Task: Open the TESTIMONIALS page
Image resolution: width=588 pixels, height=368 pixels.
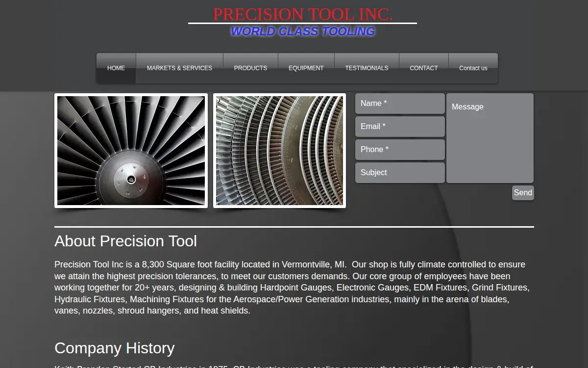Action: (367, 68)
